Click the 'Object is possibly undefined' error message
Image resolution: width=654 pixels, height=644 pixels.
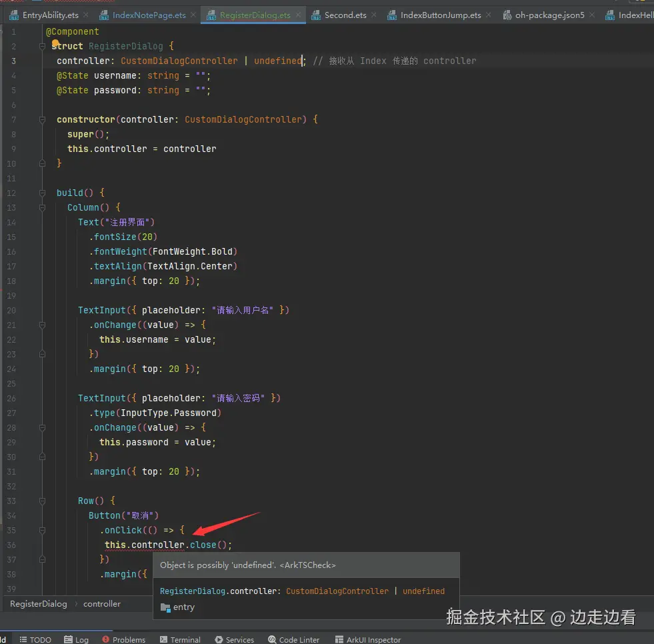(248, 565)
